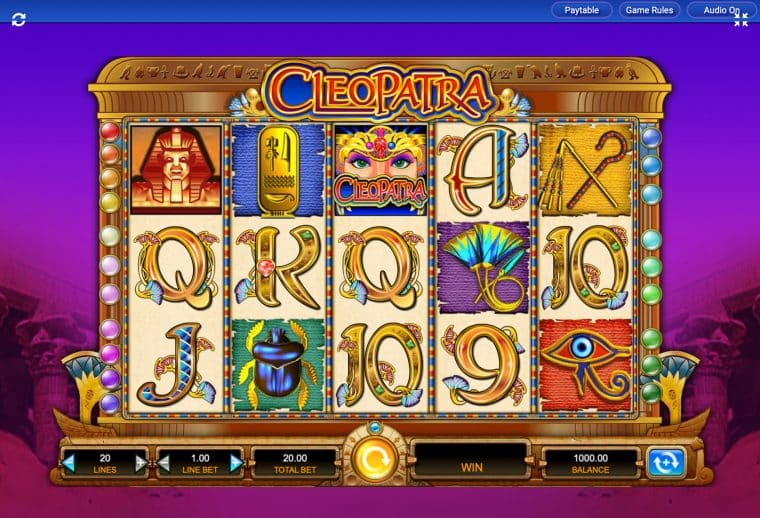The height and width of the screenshot is (518, 760).
Task: Increase the number of lines
Action: click(x=141, y=463)
